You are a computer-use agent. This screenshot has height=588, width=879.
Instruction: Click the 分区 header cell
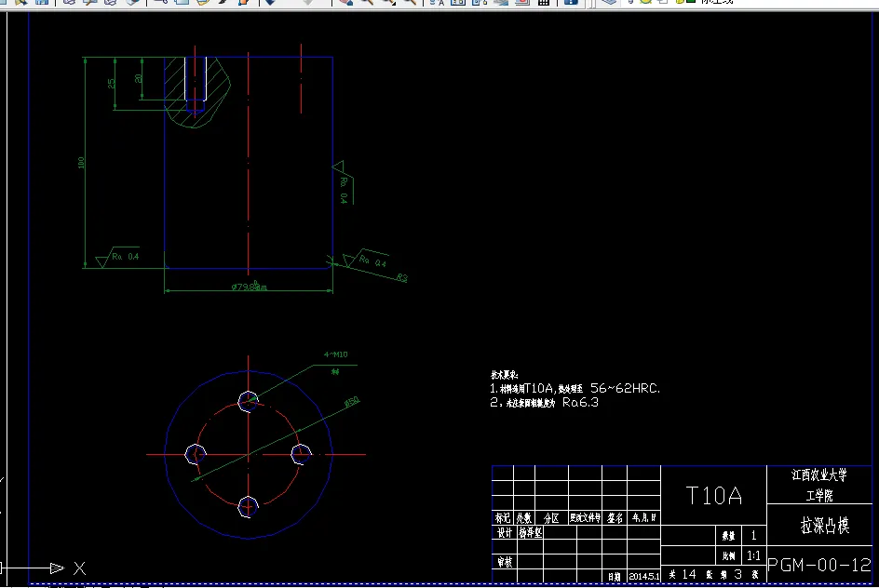pos(551,518)
